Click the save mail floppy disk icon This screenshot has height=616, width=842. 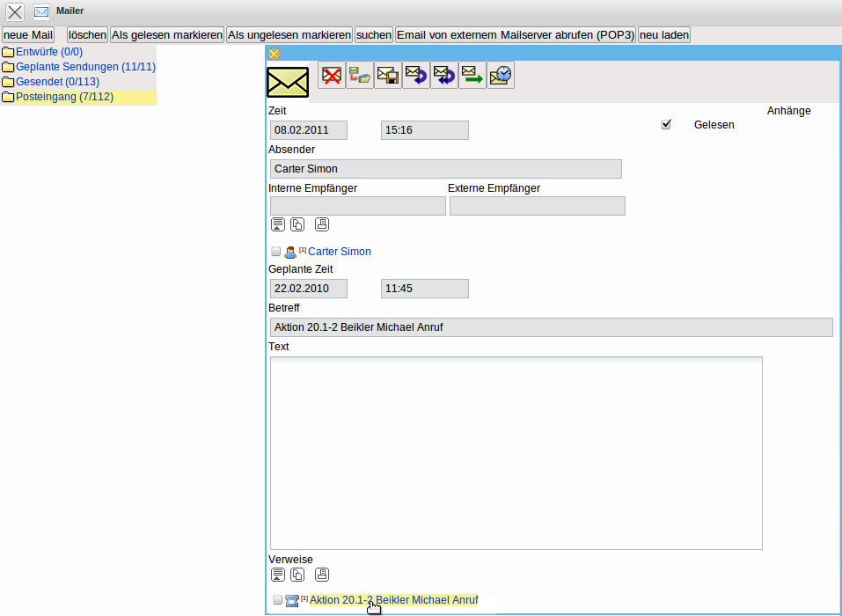pyautogui.click(x=388, y=76)
